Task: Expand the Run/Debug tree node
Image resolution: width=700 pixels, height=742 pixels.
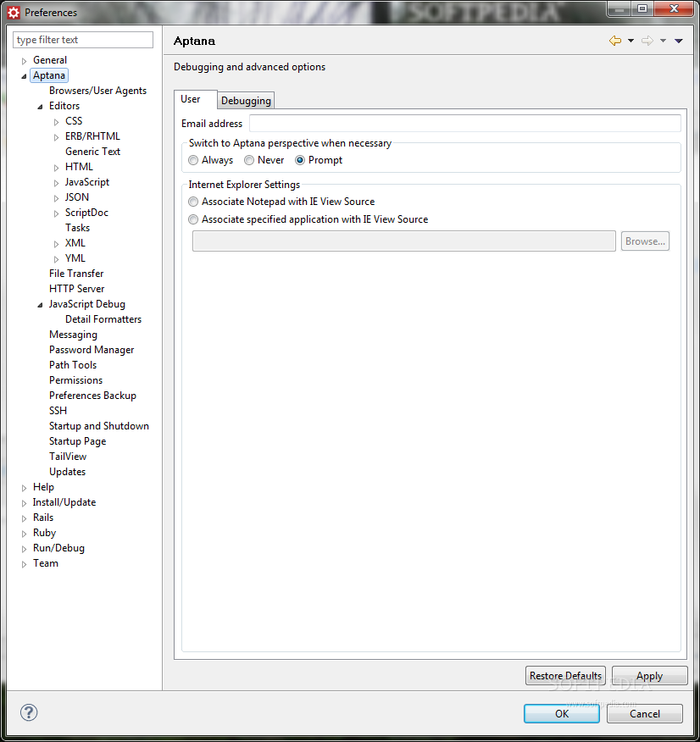Action: pos(24,549)
